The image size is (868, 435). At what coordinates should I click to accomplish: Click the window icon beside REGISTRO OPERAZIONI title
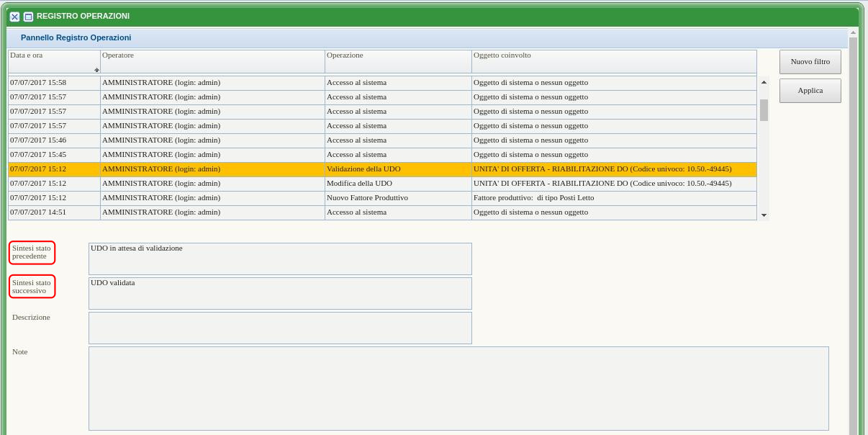[x=28, y=17]
